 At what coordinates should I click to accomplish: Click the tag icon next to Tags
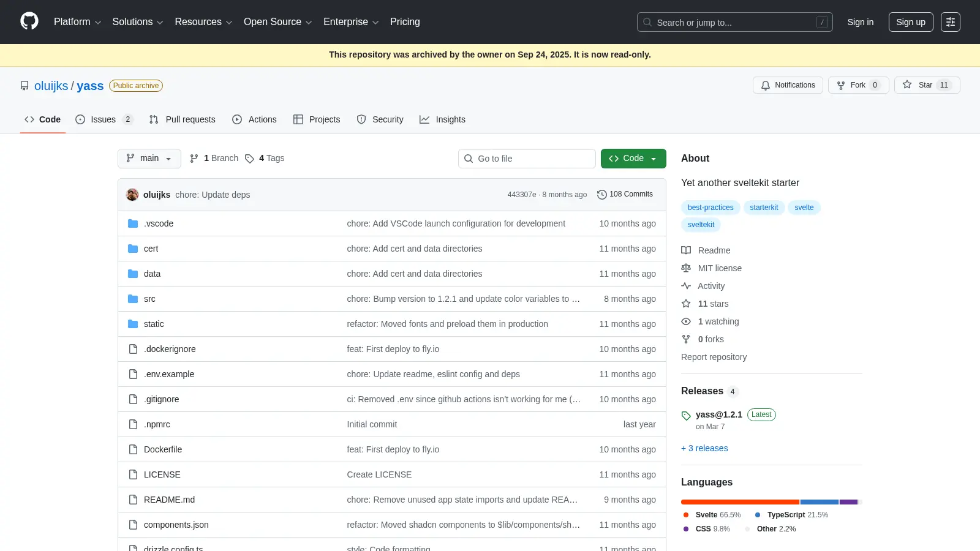[249, 159]
